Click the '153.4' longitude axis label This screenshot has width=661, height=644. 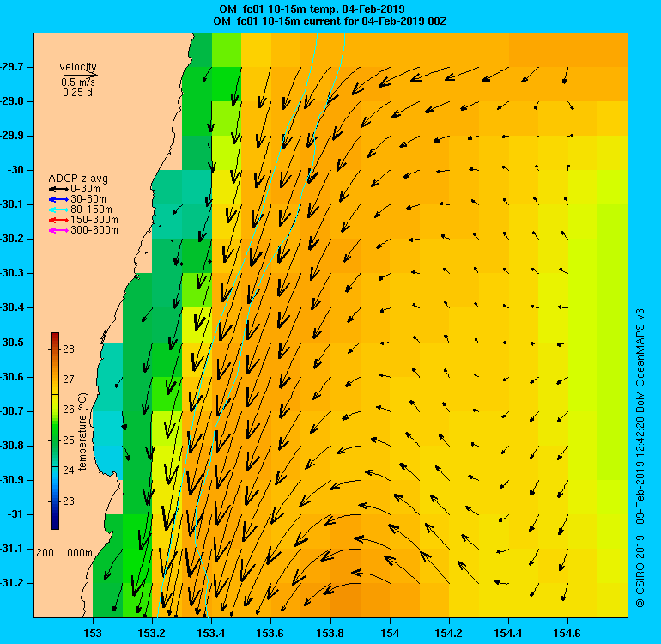(211, 633)
